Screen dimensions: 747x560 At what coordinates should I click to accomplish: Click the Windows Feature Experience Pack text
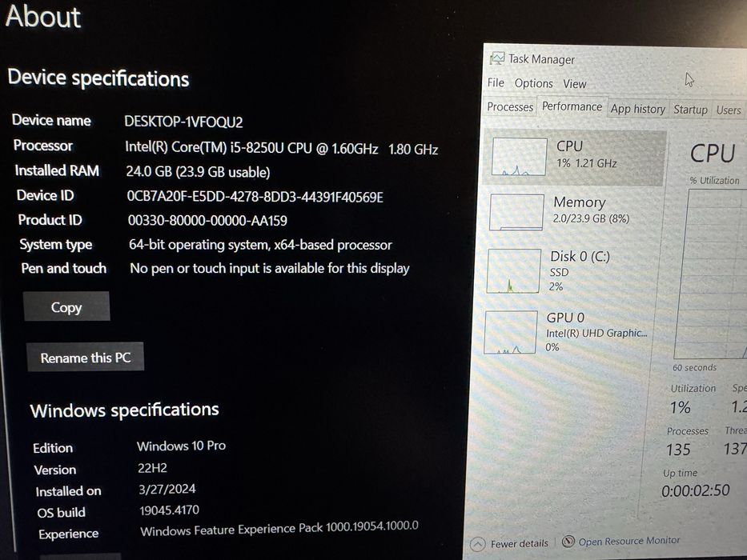coord(279,528)
